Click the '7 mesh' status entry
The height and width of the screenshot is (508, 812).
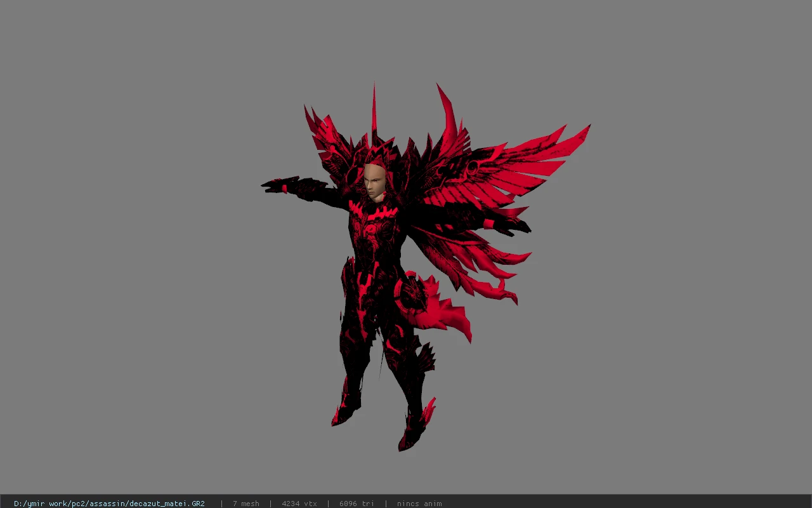click(246, 504)
